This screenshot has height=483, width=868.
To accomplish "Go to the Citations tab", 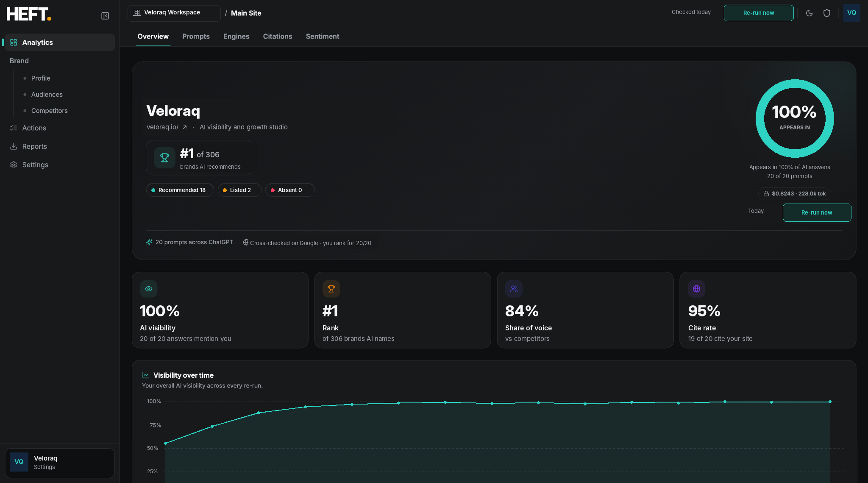I will [278, 36].
